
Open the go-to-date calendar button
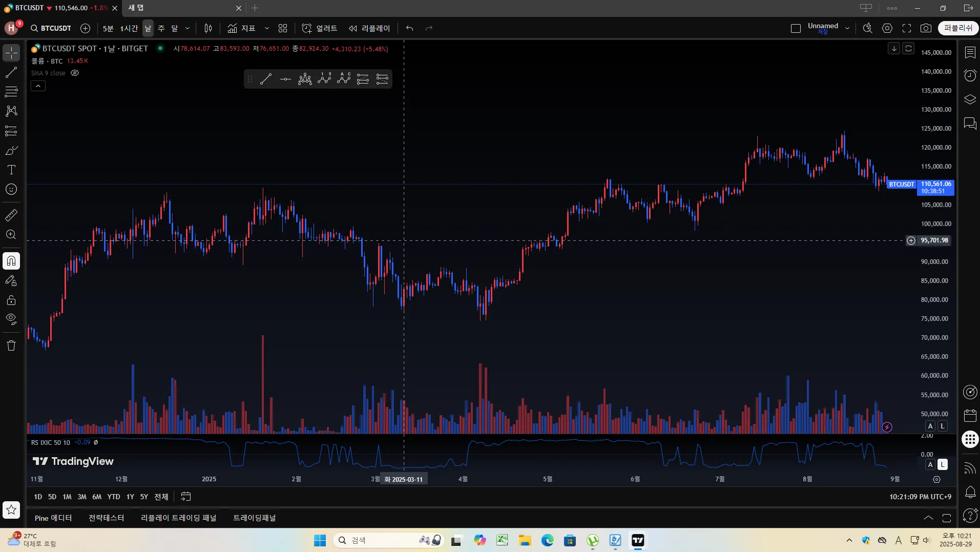pyautogui.click(x=186, y=497)
